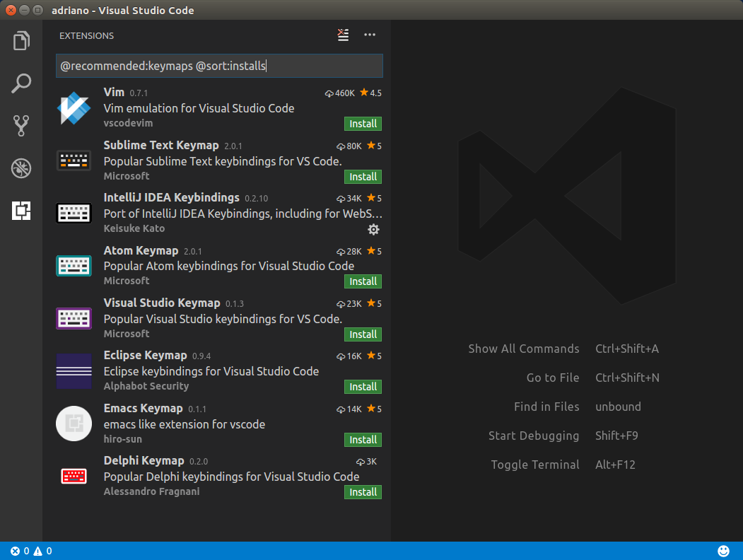Screen dimensions: 743x560
Task: Click the Toggle Terminal hint
Action: 535,465
